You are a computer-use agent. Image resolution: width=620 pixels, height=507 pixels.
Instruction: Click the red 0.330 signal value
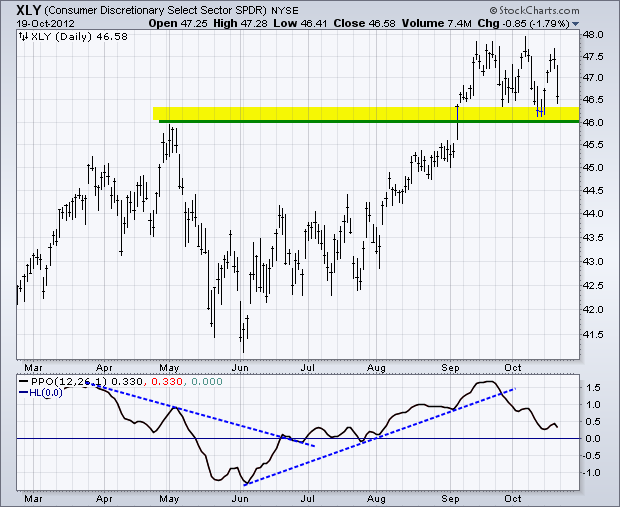click(x=167, y=382)
